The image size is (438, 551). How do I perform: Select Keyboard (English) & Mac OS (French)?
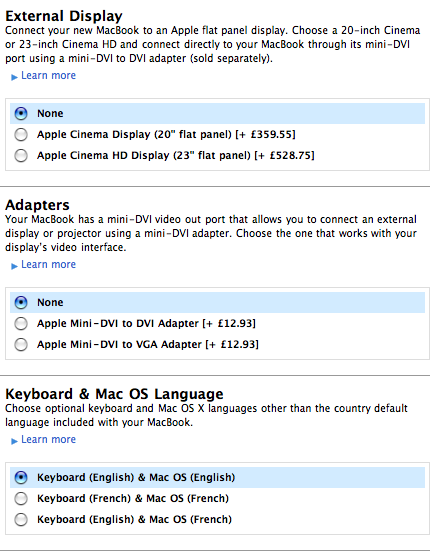pyautogui.click(x=21, y=519)
